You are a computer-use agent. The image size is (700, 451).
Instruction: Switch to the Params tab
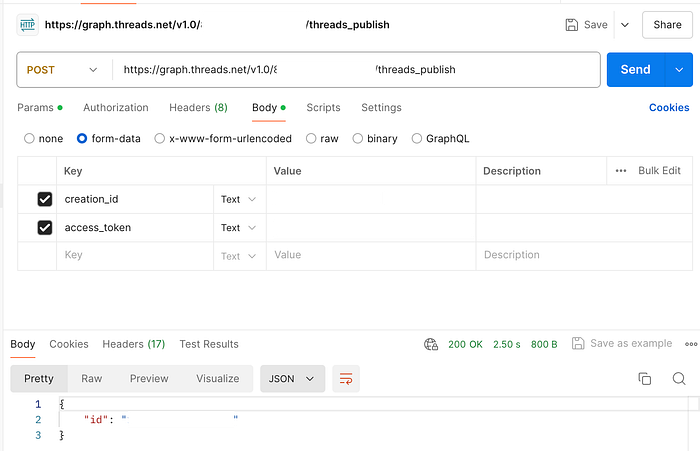40,108
